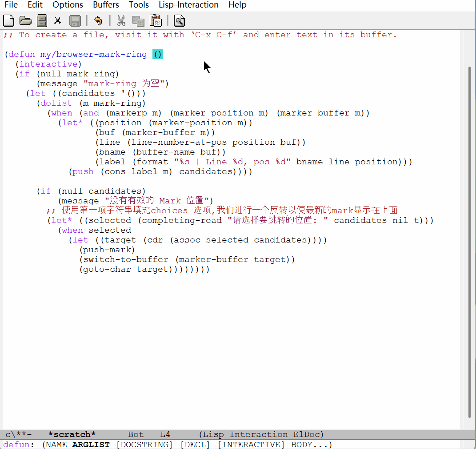This screenshot has height=449, width=476.
Task: Click the format string "%s | Line %d, pos %d"
Action: 232,162
